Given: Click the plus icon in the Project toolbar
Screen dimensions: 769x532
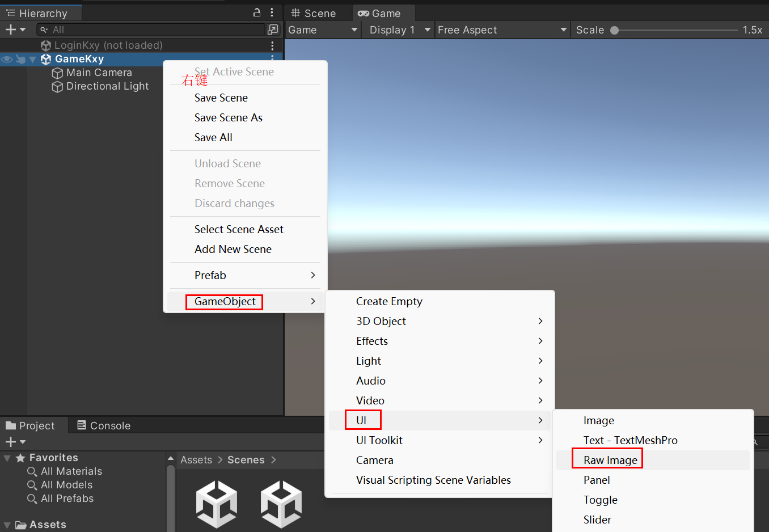Looking at the screenshot, I should point(10,442).
